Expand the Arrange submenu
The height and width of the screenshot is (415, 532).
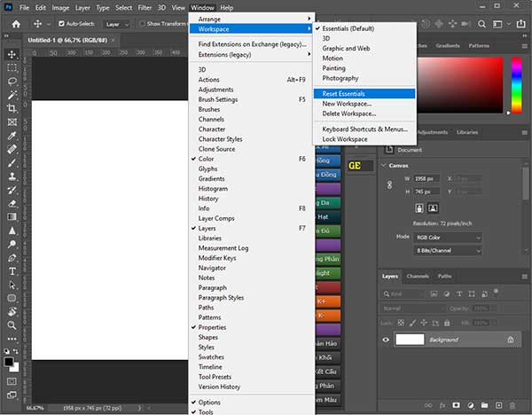[x=252, y=19]
